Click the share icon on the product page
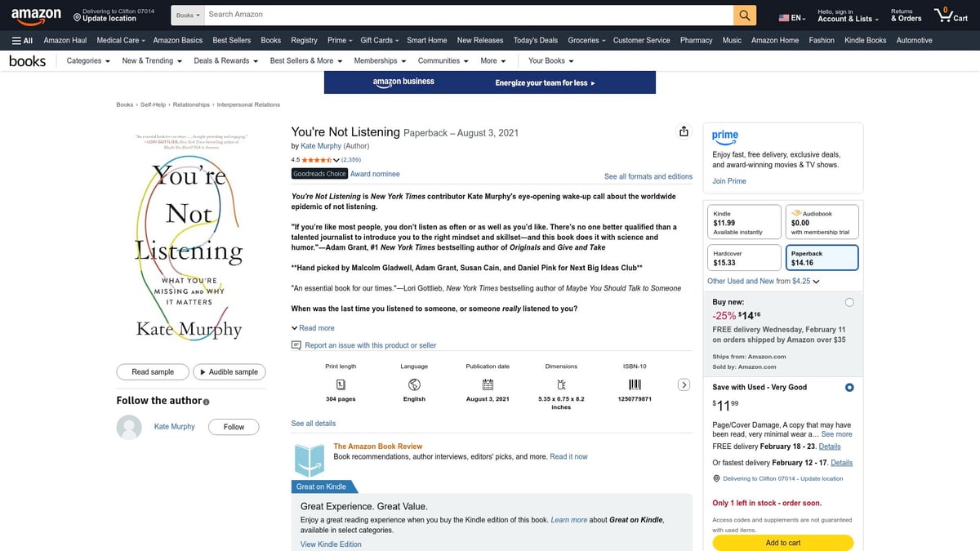Screen dimensions: 980x551 [684, 131]
